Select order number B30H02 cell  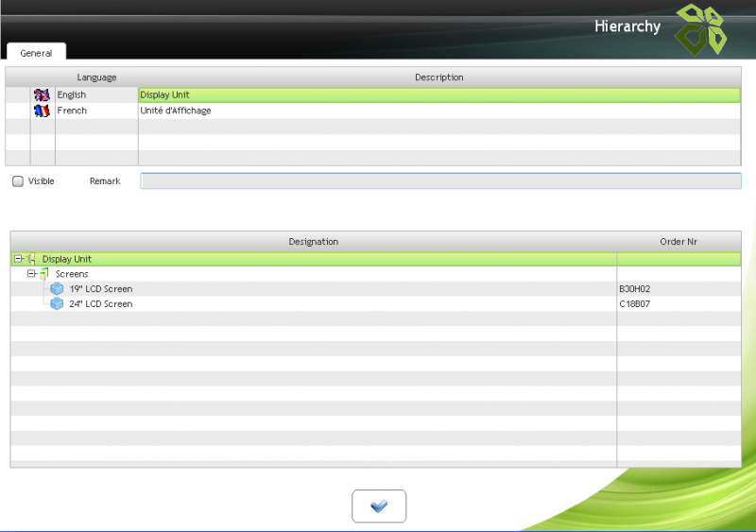pos(635,289)
